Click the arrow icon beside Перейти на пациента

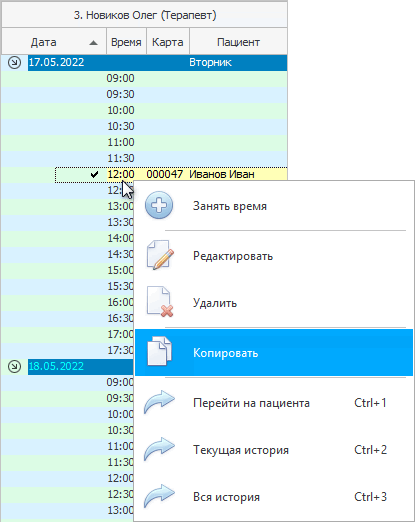159,402
